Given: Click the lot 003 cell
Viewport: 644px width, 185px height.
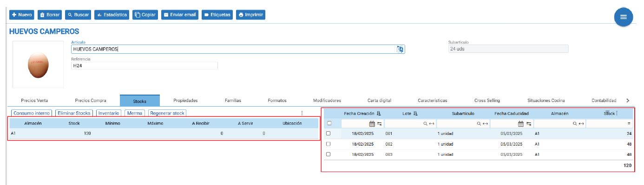Looking at the screenshot, I should point(389,154).
